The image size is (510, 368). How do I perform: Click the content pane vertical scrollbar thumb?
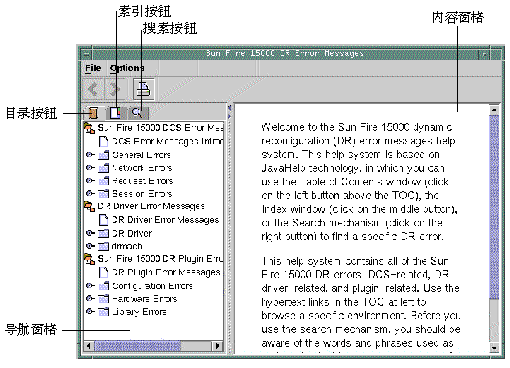[x=494, y=207]
